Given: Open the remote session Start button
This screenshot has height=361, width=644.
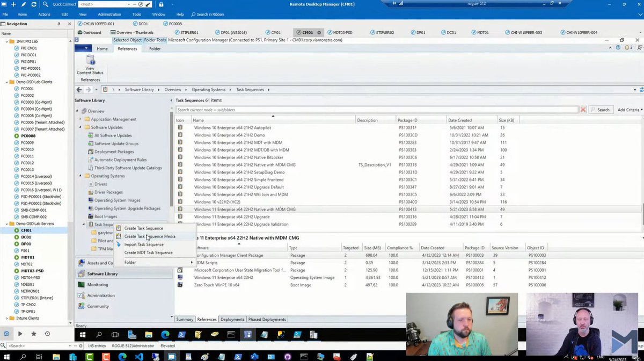Looking at the screenshot, I should (x=83, y=335).
